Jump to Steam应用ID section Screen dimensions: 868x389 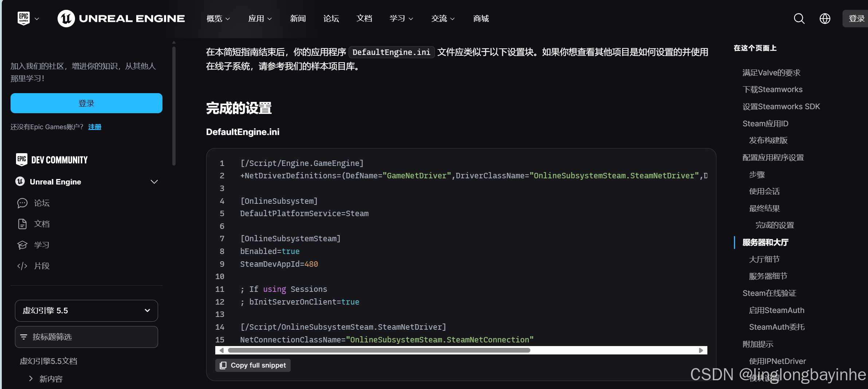(x=765, y=124)
